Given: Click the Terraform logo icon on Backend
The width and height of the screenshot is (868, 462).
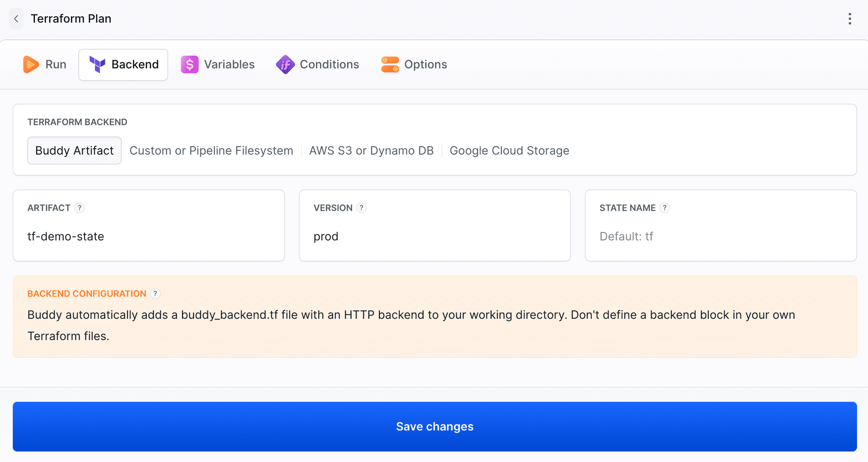Looking at the screenshot, I should click(97, 65).
